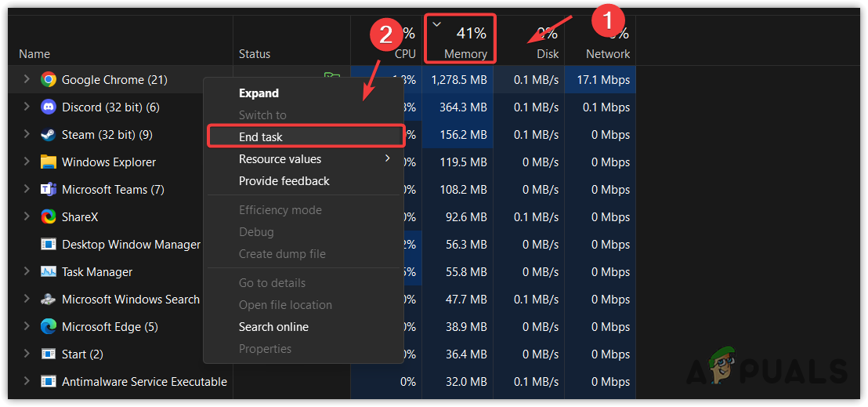The image size is (868, 407).
Task: Click Provide feedback menu entry
Action: click(x=284, y=181)
